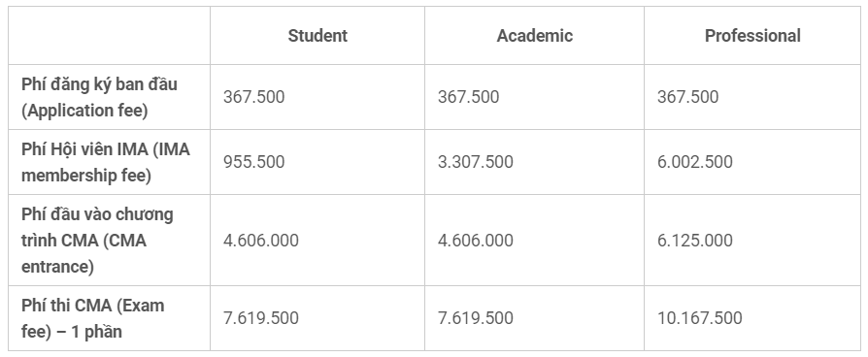
Task: Select the Exam fee row label
Action: (x=92, y=318)
